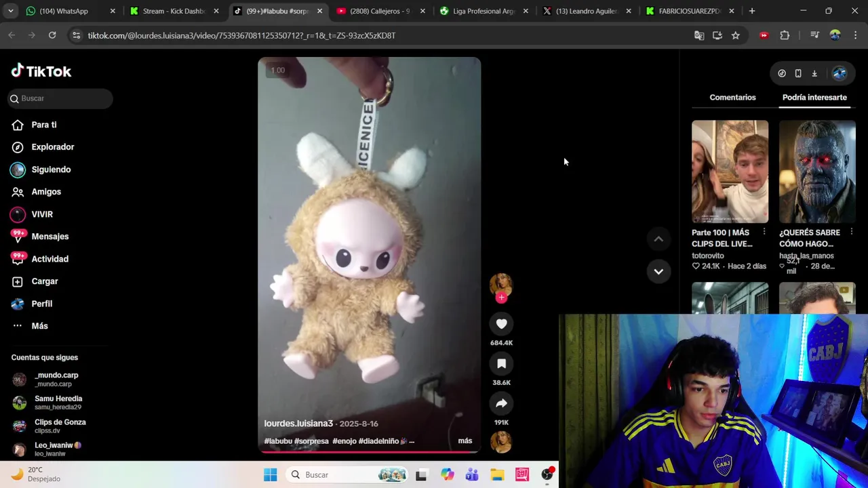Click the #labubu hashtag
The image size is (868, 488).
click(x=278, y=441)
